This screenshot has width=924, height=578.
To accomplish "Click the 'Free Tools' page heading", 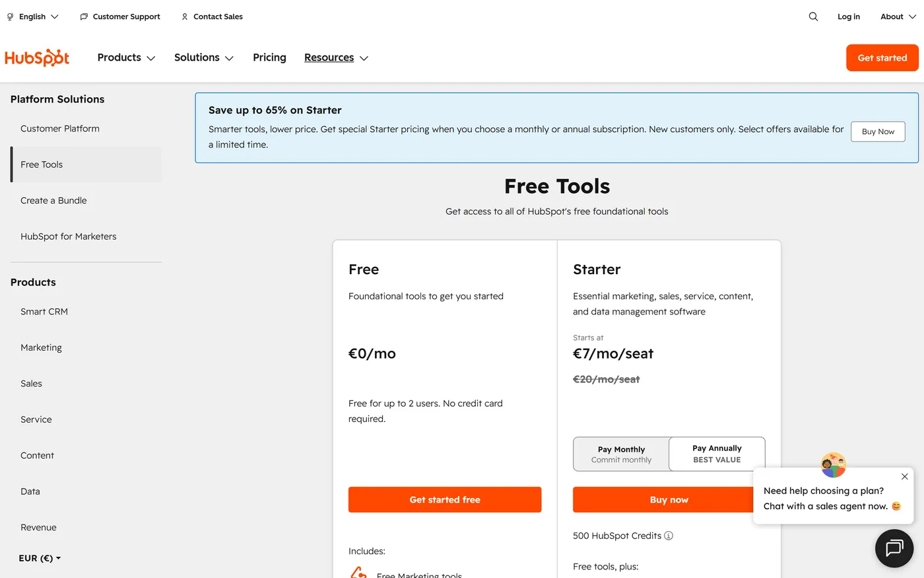I will (557, 186).
